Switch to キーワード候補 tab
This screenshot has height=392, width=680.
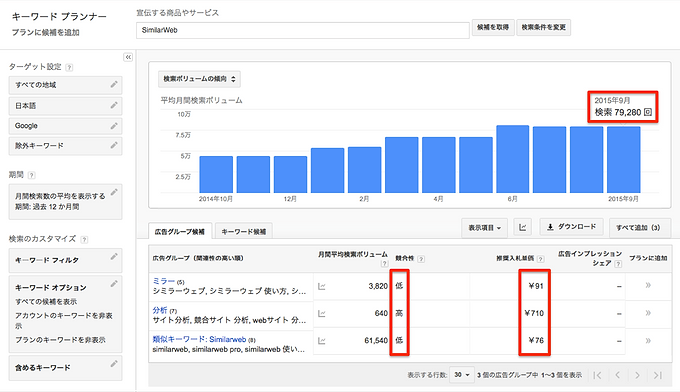(x=244, y=232)
